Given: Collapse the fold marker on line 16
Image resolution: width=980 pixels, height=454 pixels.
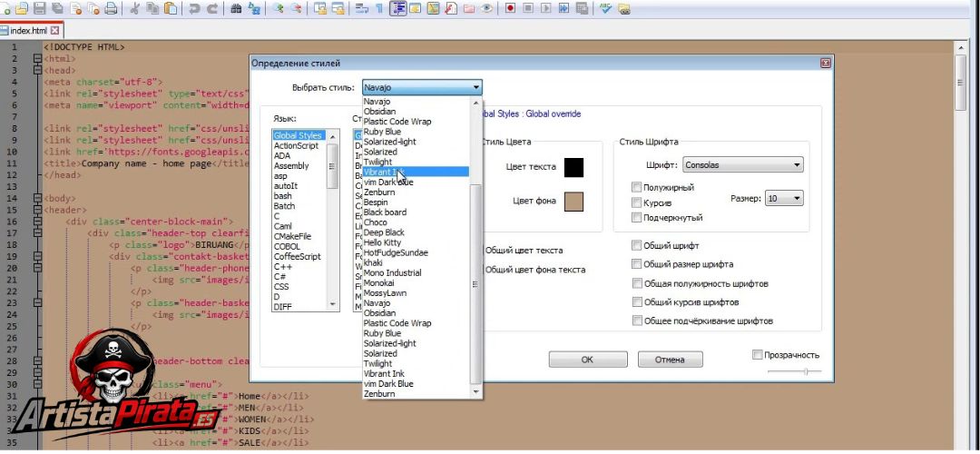Looking at the screenshot, I should coord(37,222).
